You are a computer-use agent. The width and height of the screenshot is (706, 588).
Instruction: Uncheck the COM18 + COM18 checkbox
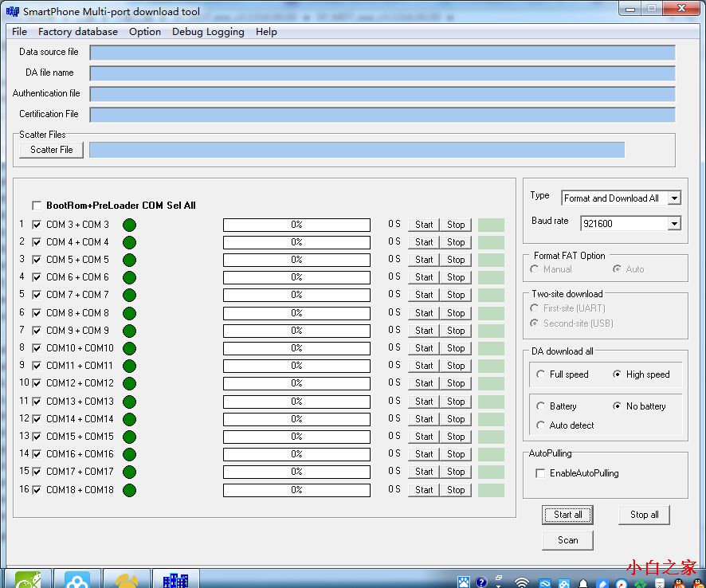pos(37,489)
